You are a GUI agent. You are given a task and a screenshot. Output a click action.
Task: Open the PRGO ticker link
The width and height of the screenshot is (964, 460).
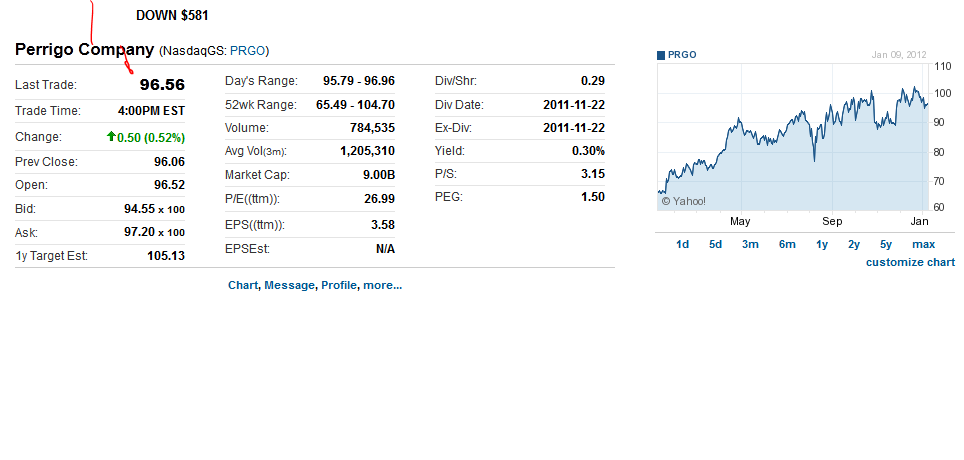tap(248, 51)
